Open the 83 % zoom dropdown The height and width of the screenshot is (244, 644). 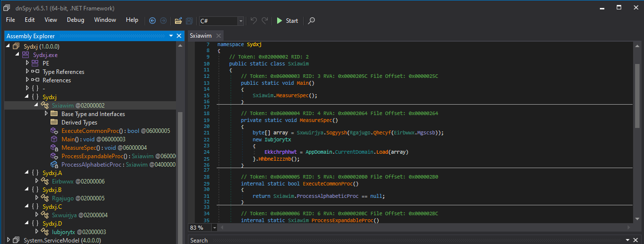tap(214, 227)
